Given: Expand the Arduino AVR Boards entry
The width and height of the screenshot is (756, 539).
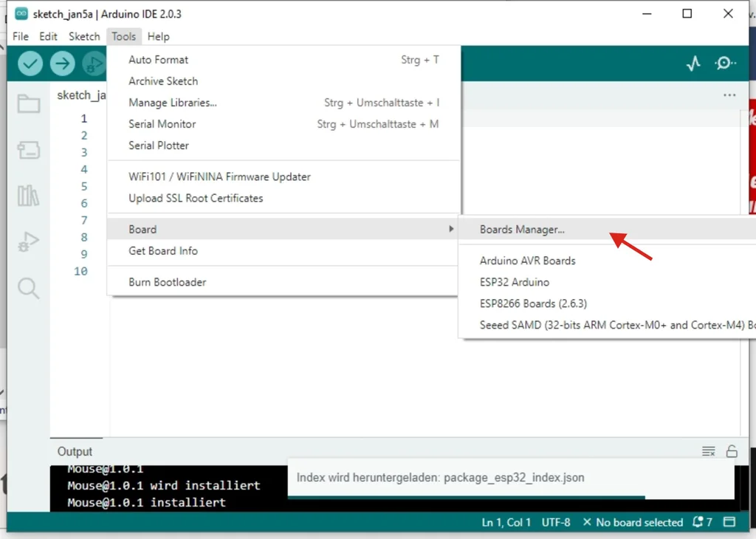Looking at the screenshot, I should (x=527, y=261).
